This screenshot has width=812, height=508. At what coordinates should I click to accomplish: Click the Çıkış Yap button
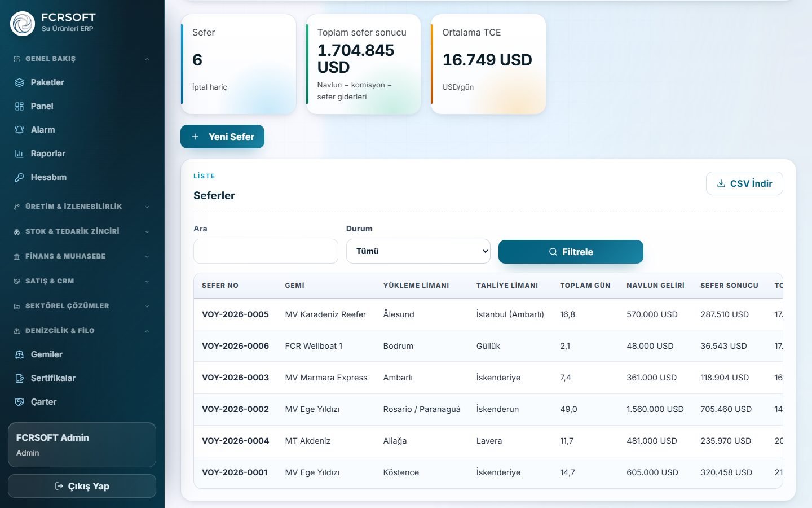[82, 486]
